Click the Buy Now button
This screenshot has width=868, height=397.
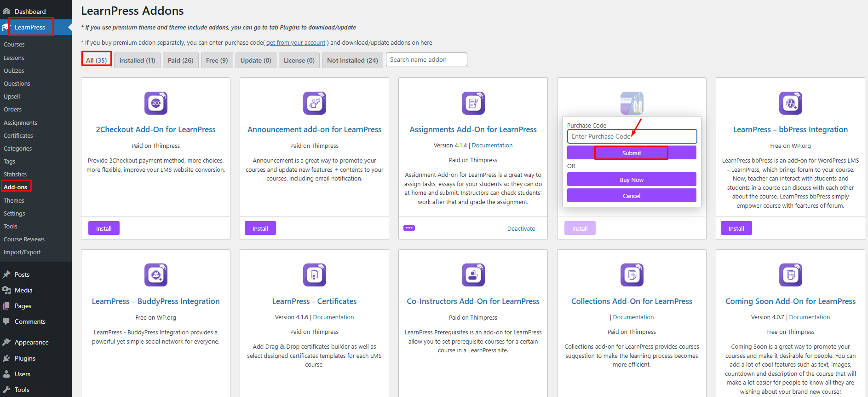click(x=632, y=180)
